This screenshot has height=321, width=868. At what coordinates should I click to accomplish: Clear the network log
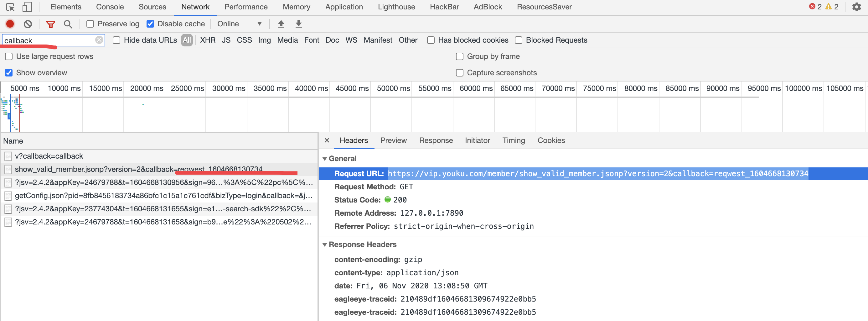coord(28,24)
